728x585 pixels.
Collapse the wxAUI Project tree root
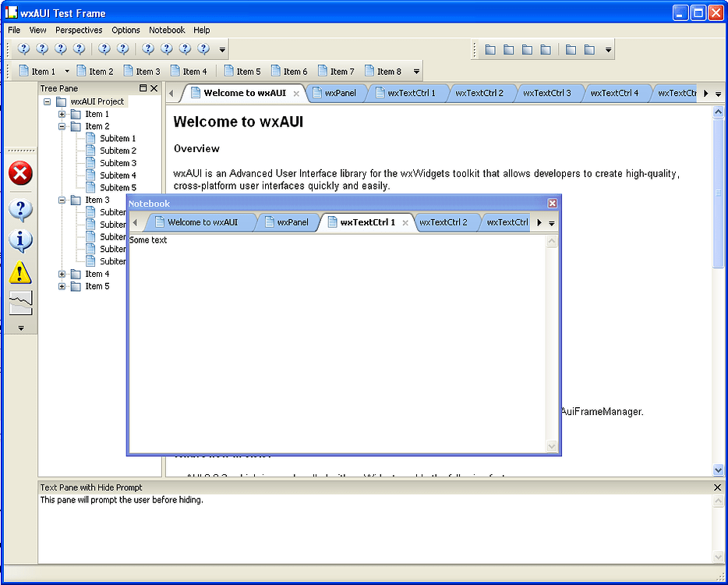coord(47,101)
